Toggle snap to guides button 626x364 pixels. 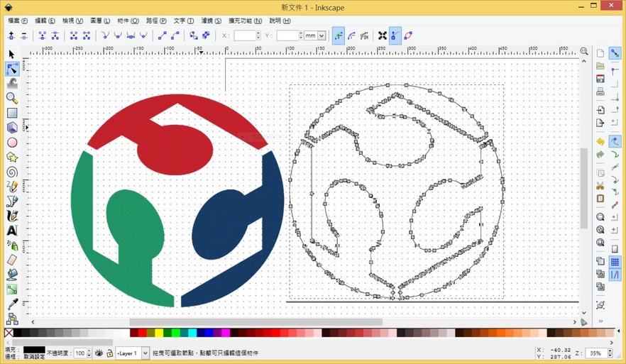(x=615, y=275)
